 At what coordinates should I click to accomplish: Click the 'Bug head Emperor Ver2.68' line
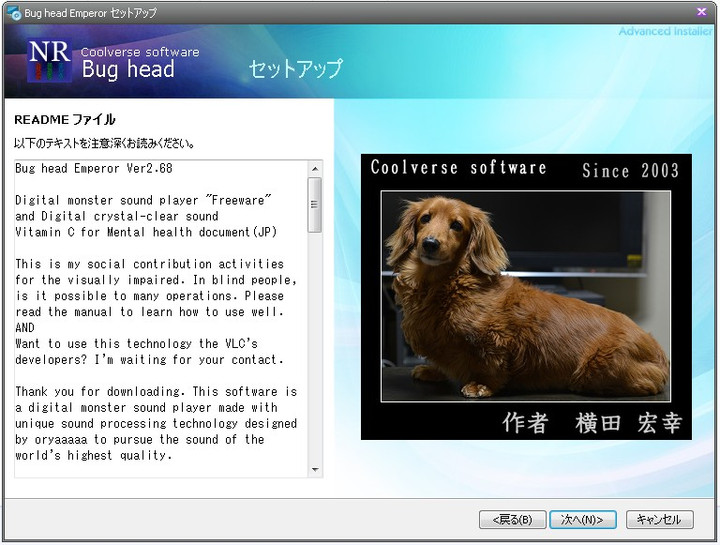point(94,169)
